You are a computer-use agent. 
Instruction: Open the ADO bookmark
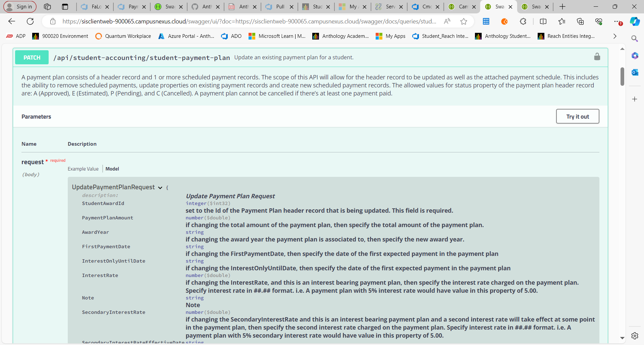pos(231,36)
